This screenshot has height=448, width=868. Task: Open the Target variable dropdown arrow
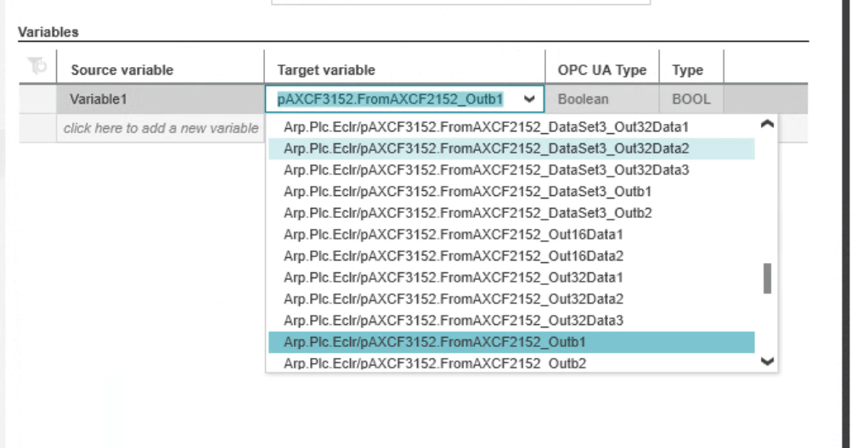point(529,99)
